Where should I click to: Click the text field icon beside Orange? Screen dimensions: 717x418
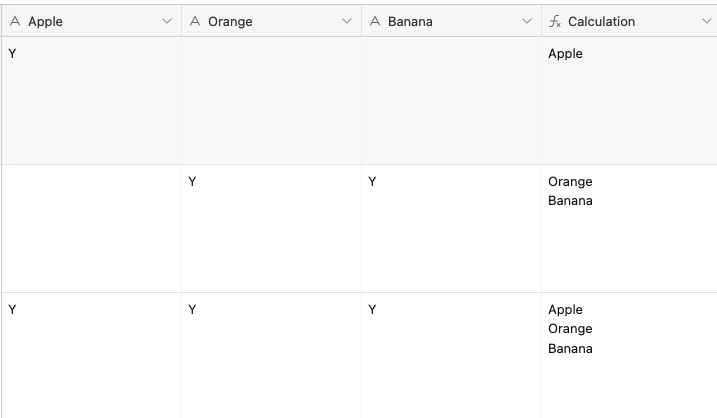pos(195,21)
